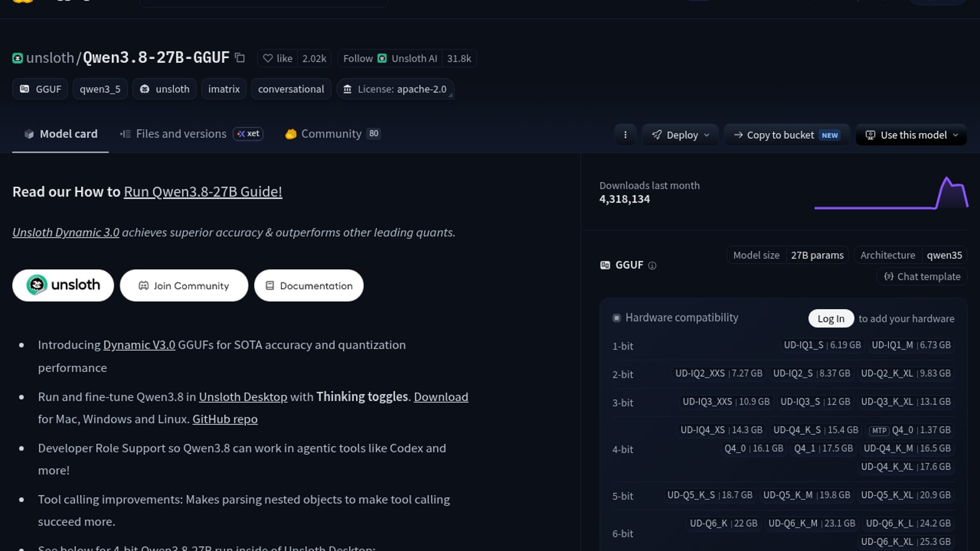Open the GitHub repo link

click(x=225, y=419)
